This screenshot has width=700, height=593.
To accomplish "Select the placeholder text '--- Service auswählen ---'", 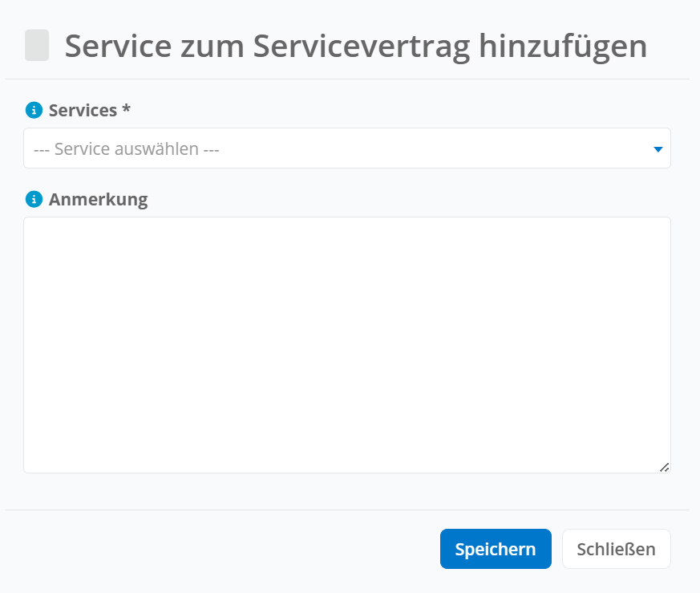I will [127, 148].
